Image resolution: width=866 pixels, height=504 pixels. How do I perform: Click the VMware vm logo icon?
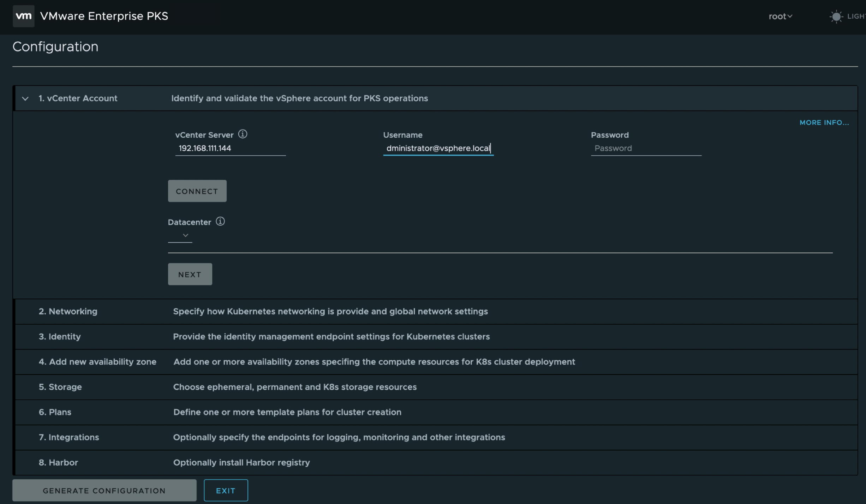[x=24, y=16]
